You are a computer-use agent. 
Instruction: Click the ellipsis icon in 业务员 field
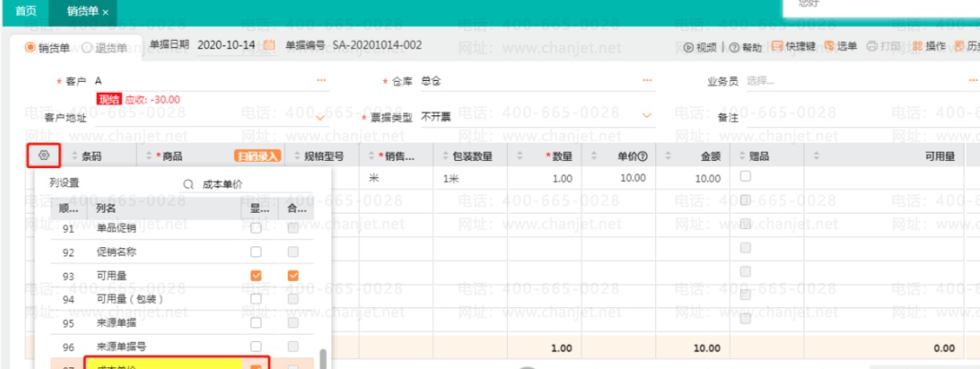click(973, 81)
